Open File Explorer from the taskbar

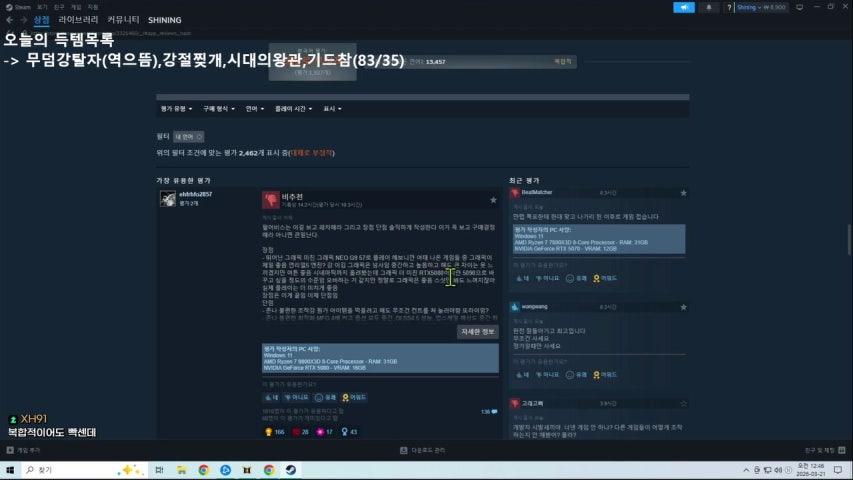pyautogui.click(x=181, y=470)
